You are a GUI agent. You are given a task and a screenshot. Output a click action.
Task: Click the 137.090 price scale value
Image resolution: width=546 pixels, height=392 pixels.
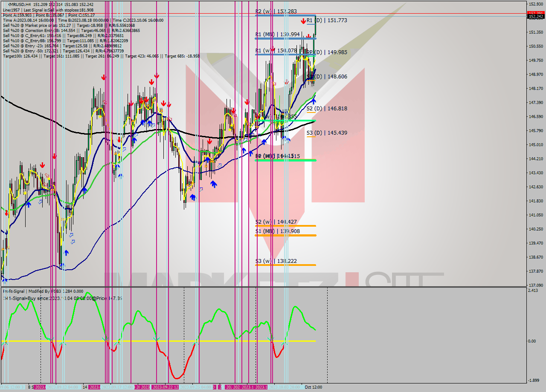tap(536, 285)
